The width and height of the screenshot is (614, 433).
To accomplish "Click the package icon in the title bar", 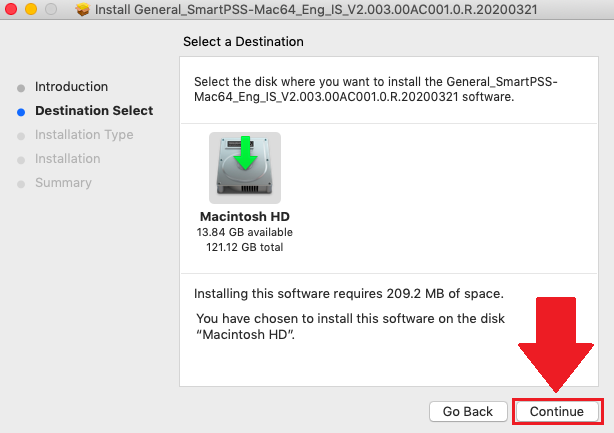I will pyautogui.click(x=83, y=10).
